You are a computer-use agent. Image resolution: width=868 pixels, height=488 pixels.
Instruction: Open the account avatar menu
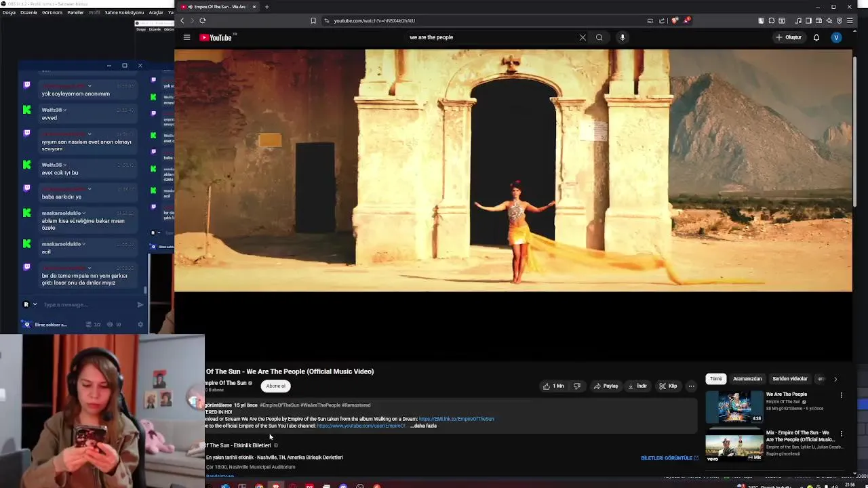click(x=837, y=37)
